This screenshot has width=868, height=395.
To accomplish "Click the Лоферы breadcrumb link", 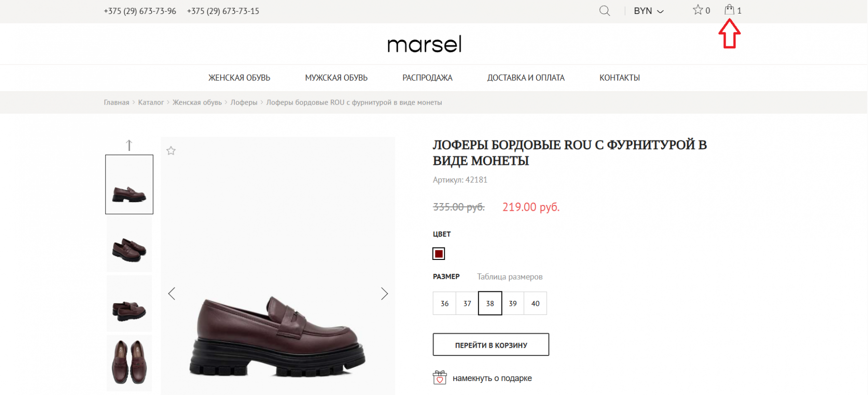I will click(x=244, y=102).
